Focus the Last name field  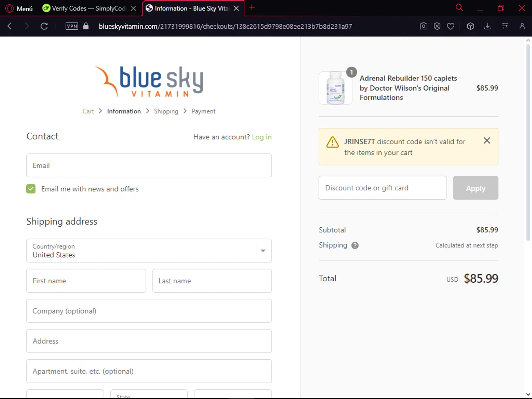click(x=212, y=281)
